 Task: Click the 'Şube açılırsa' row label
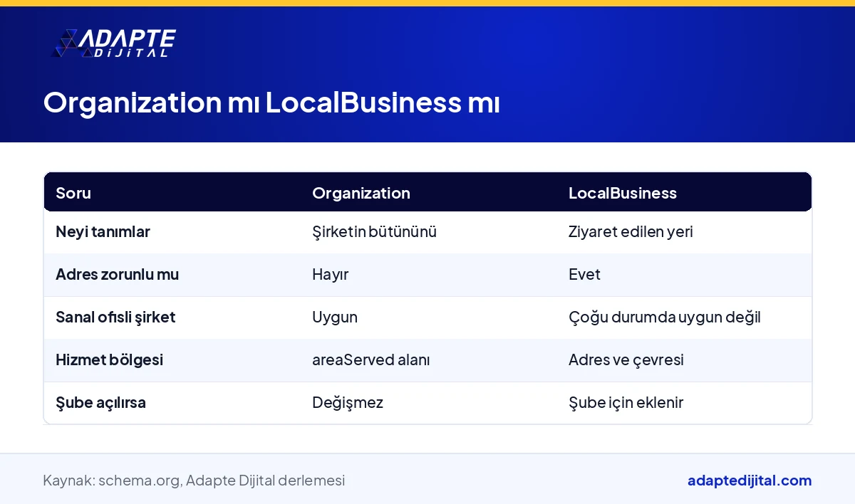point(100,402)
